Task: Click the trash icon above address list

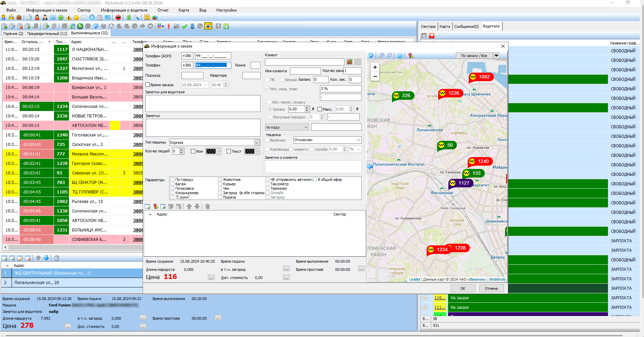Action: pyautogui.click(x=208, y=206)
